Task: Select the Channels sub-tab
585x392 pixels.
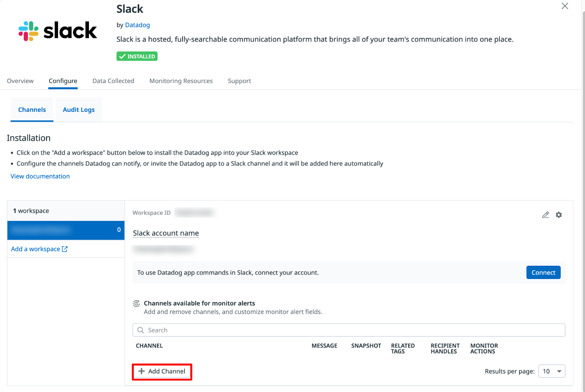Action: tap(32, 110)
